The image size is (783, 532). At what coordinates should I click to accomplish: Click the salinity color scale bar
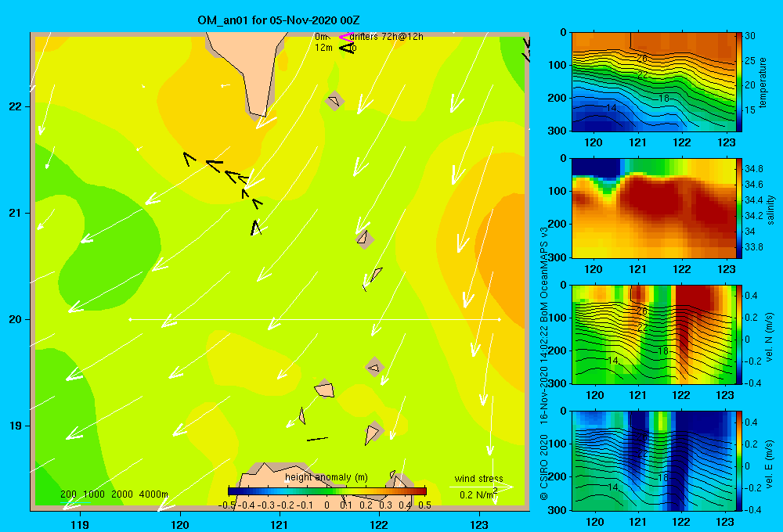click(738, 208)
